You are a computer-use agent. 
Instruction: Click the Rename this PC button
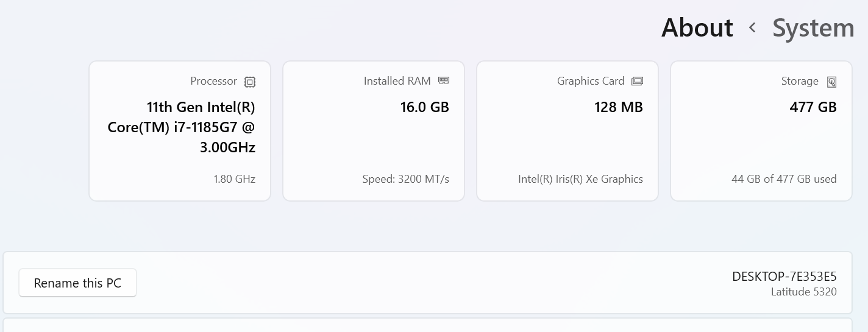[x=77, y=283]
